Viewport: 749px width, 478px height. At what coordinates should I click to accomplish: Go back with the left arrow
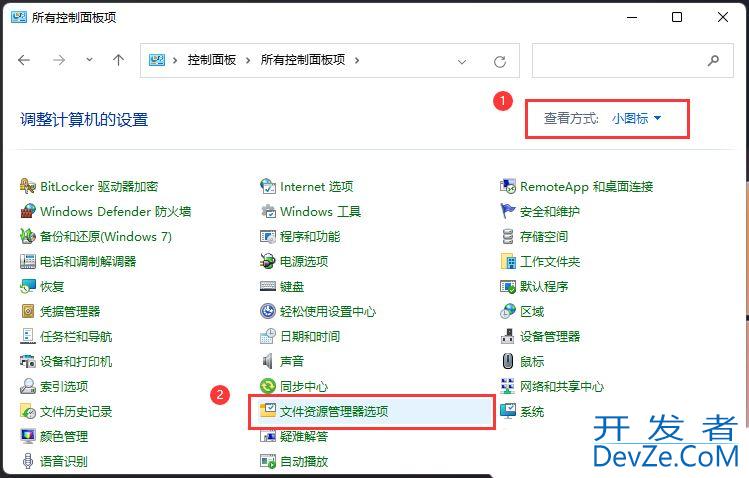coord(24,60)
